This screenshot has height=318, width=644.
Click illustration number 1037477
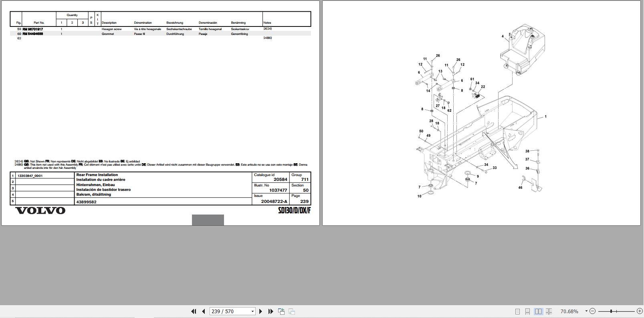(278, 190)
